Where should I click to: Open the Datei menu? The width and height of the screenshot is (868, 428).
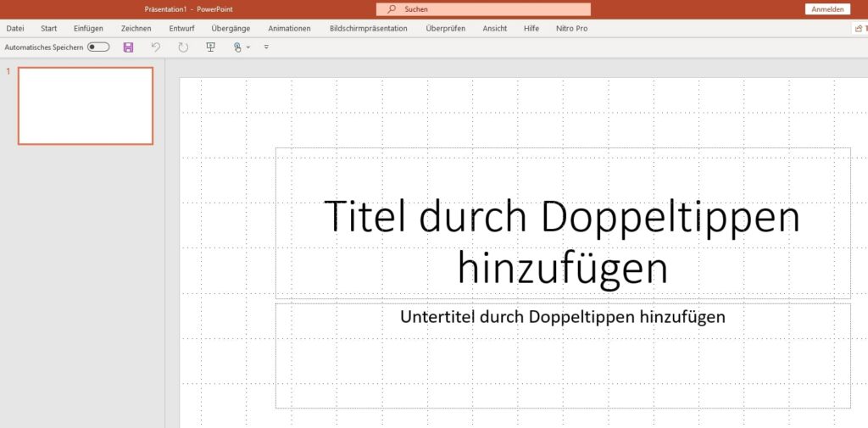(x=15, y=28)
